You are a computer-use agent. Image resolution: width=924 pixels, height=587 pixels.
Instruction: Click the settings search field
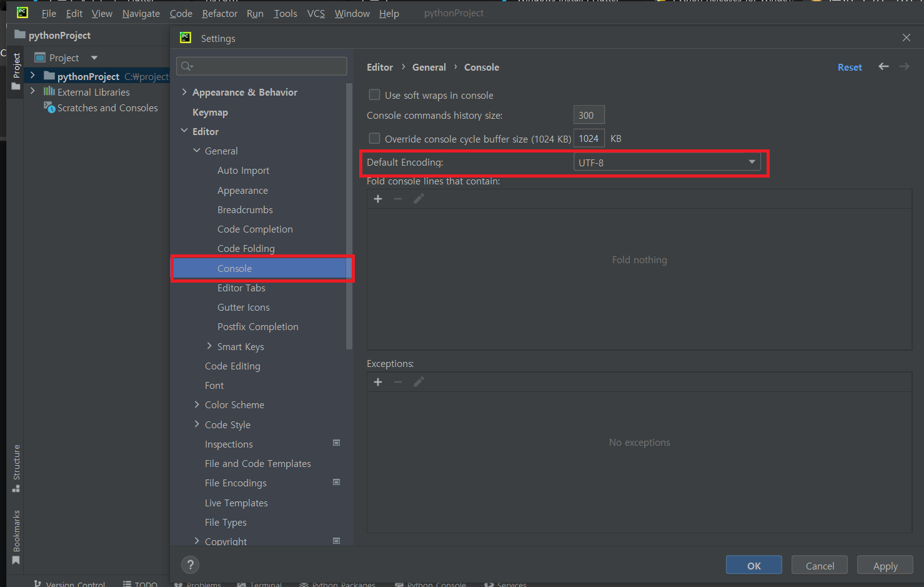262,66
